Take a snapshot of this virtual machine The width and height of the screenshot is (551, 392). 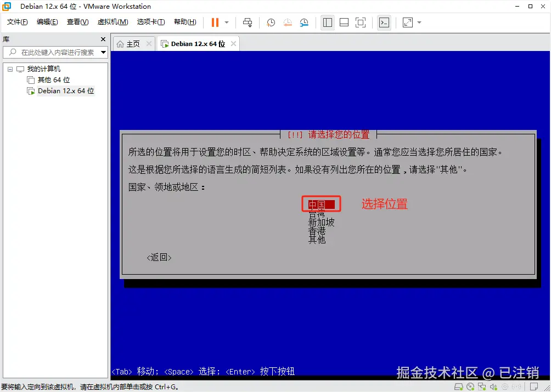tap(270, 22)
